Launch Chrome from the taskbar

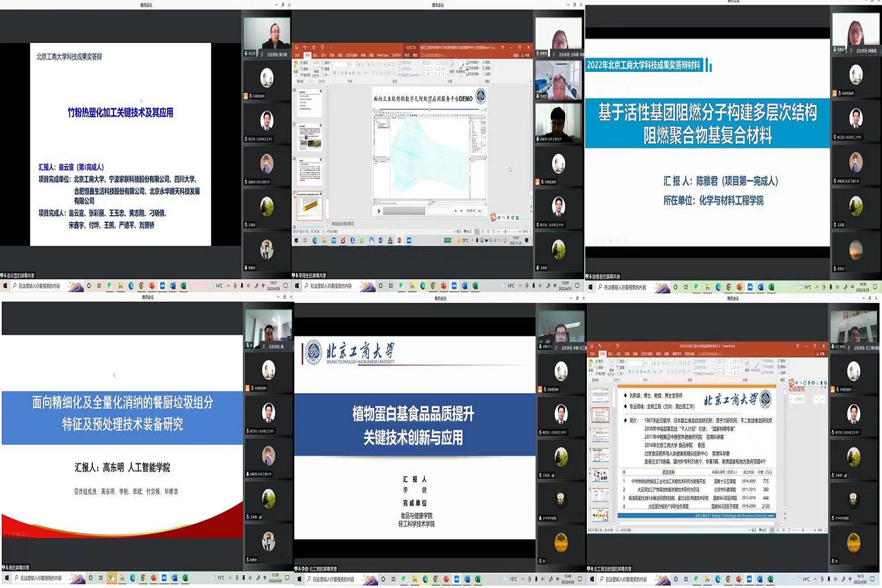[x=433, y=286]
